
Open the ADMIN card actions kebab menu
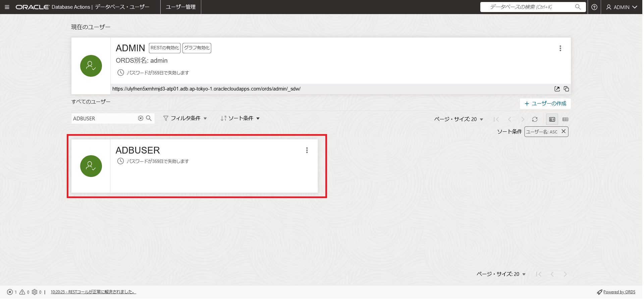pyautogui.click(x=560, y=48)
